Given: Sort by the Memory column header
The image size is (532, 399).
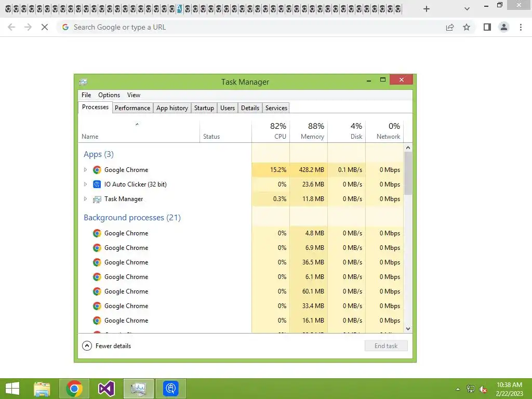Looking at the screenshot, I should coord(309,130).
